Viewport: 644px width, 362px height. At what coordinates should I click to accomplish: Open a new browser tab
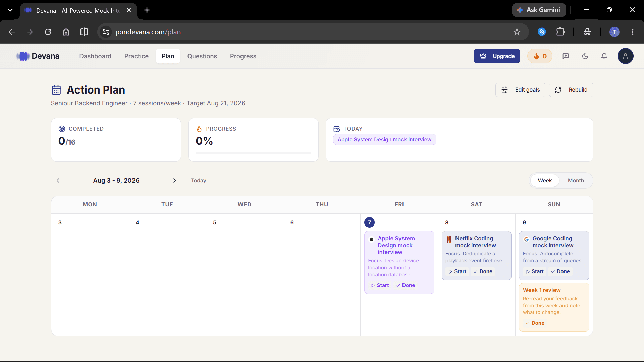click(147, 10)
